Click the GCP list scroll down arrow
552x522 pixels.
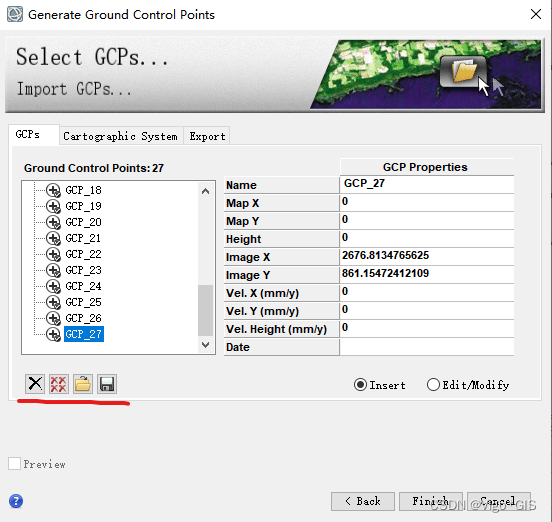tap(206, 345)
